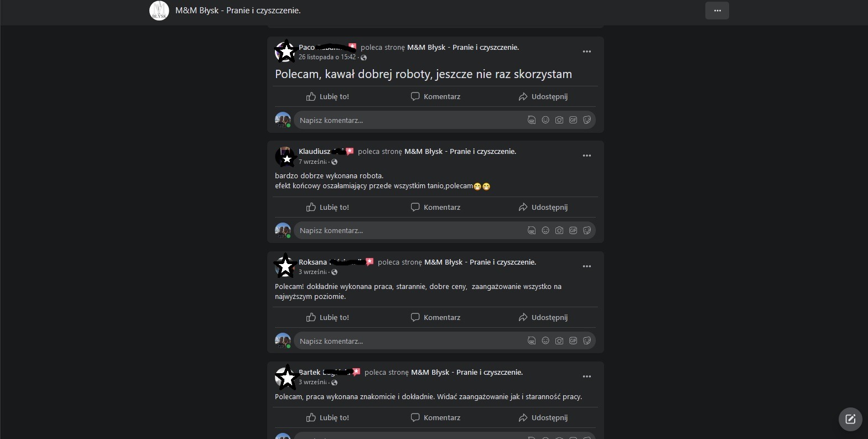Like Paco's recommendation post
This screenshot has width=868, height=439.
[x=328, y=96]
